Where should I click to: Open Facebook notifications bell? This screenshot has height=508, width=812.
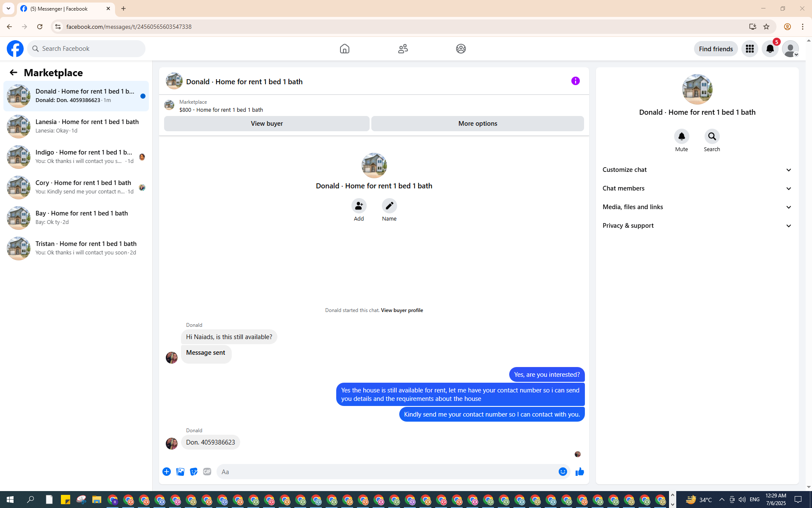(x=770, y=49)
